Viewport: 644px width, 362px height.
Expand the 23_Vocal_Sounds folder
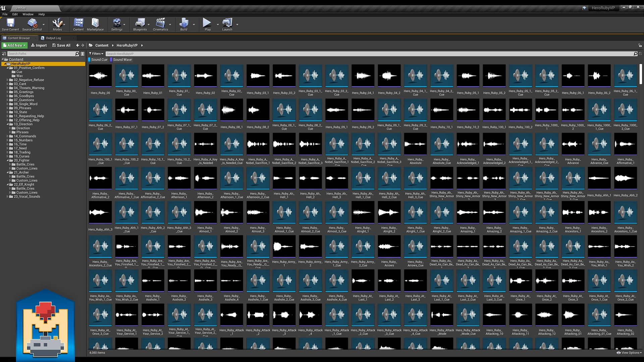pos(7,196)
